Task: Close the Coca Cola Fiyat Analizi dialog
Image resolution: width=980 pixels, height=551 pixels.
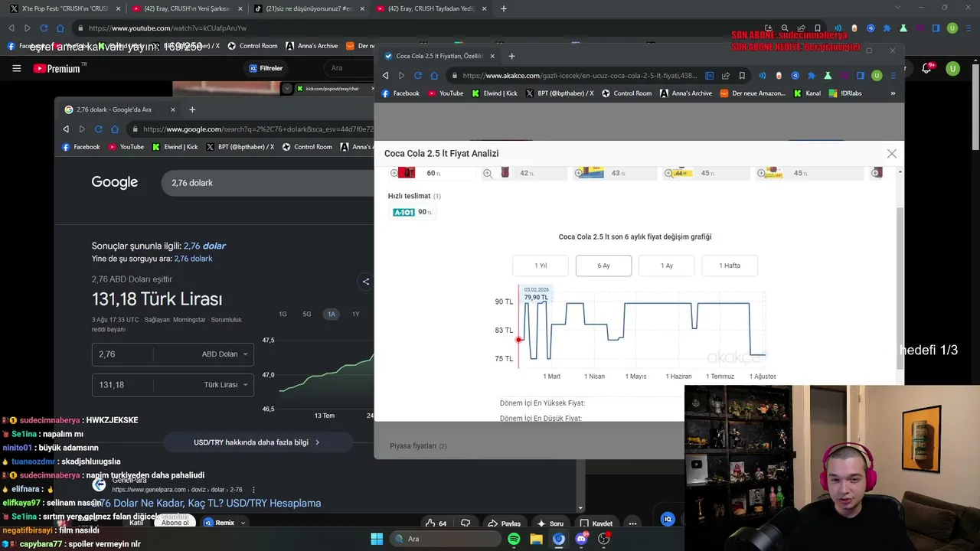Action: pos(891,154)
